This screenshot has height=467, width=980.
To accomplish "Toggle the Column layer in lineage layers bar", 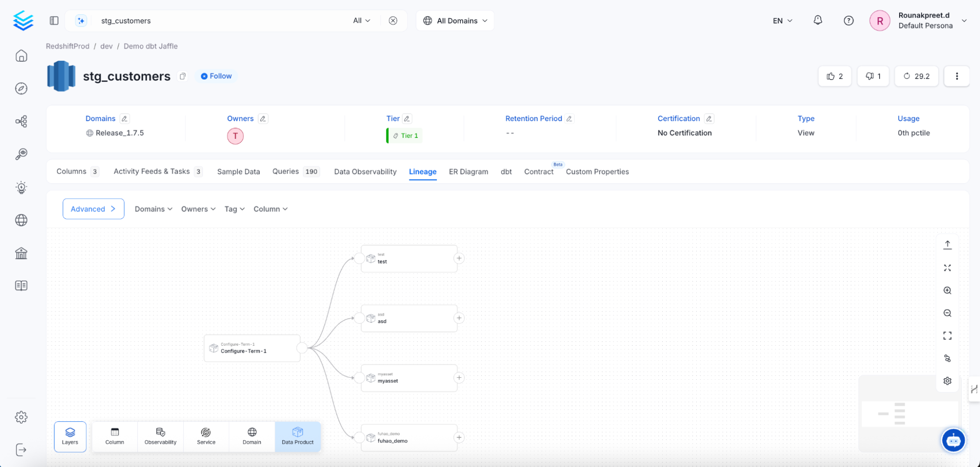I will [114, 436].
